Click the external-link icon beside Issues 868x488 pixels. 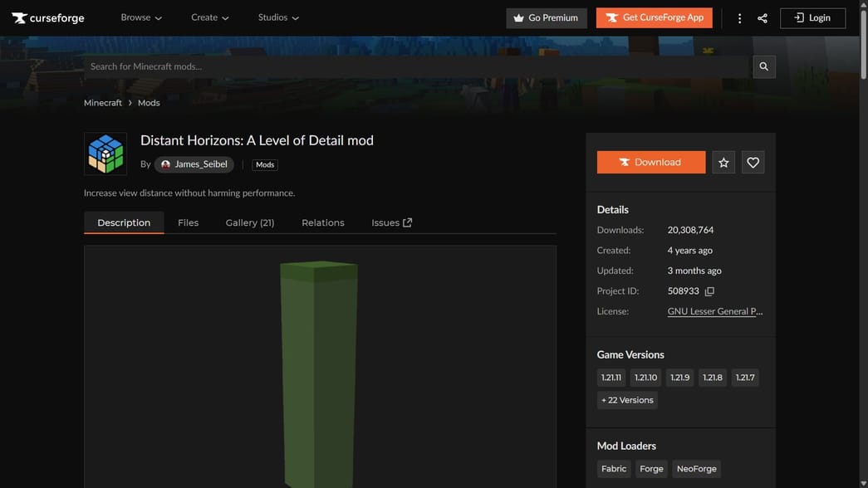406,221
